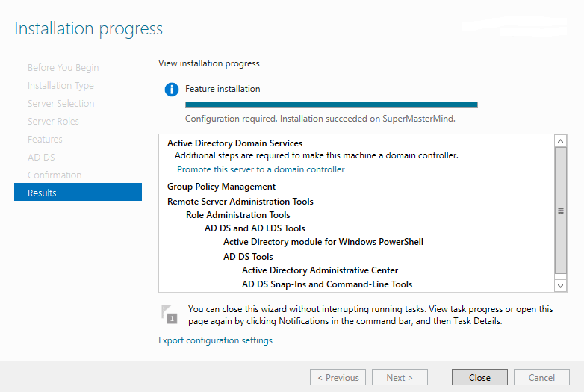The width and height of the screenshot is (584, 392).
Task: Select the Confirmation step in the sidebar
Action: [x=55, y=175]
